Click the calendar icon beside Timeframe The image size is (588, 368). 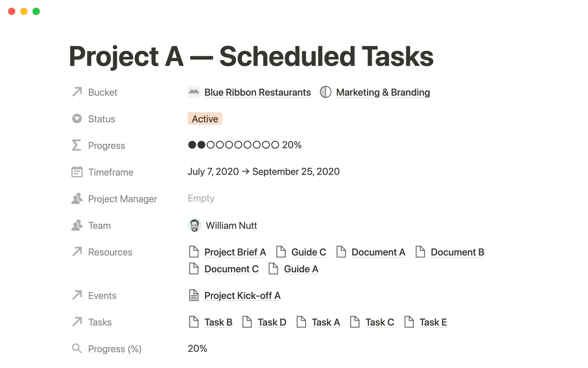click(x=77, y=172)
